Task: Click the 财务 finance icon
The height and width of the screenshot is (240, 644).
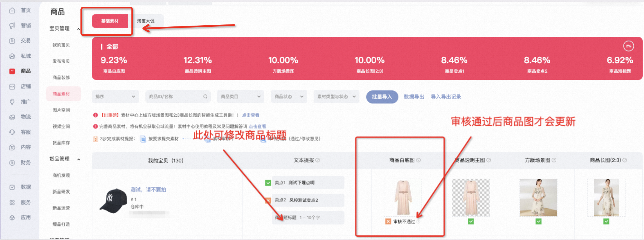Action: pos(12,163)
